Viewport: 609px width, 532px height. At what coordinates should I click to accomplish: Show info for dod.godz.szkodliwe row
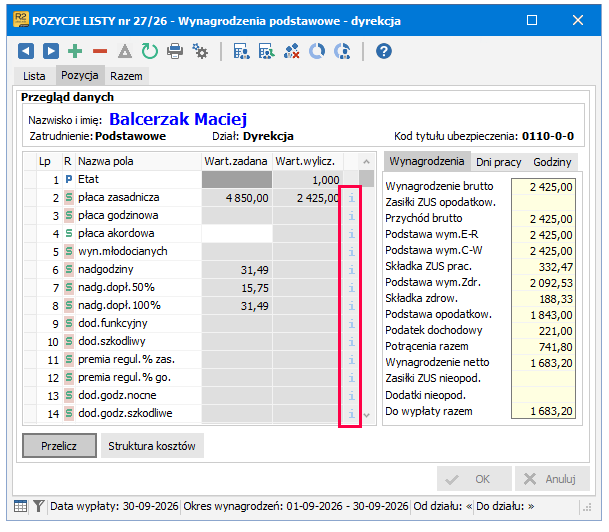click(x=351, y=414)
